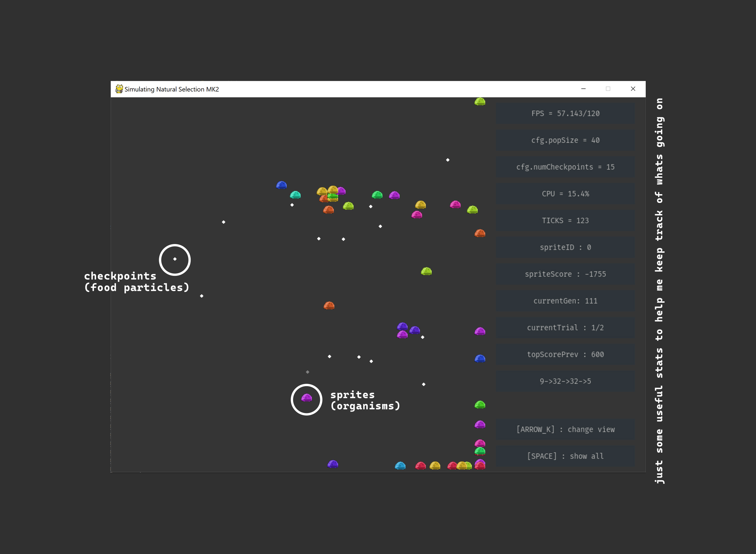Click the currentGen: 111 stat box
Screen dimensions: 756x554
pyautogui.click(x=565, y=301)
